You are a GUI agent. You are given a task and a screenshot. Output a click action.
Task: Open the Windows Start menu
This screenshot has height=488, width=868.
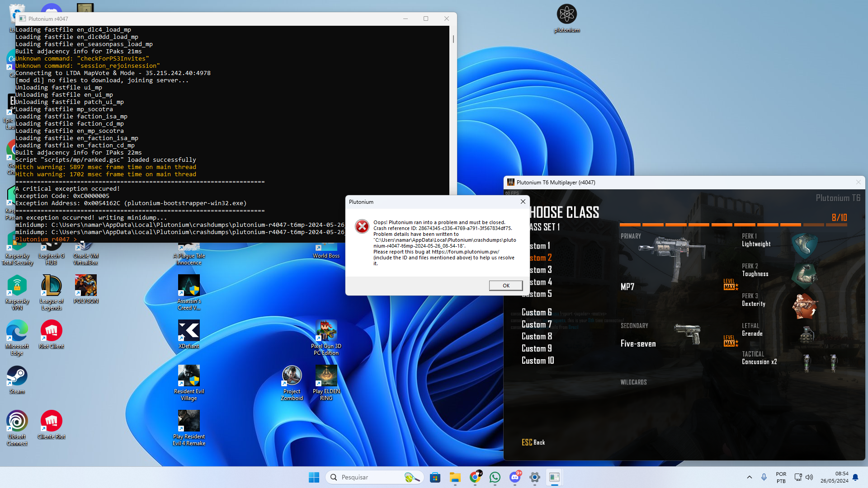click(x=314, y=477)
